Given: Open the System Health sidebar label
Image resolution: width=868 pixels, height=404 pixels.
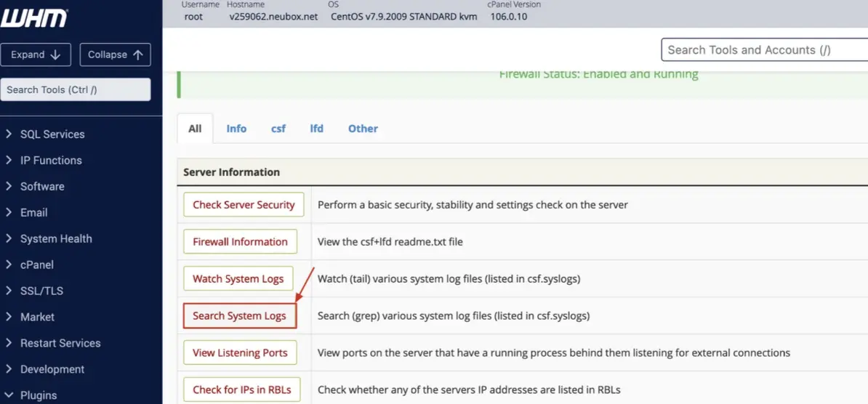Looking at the screenshot, I should [x=56, y=238].
